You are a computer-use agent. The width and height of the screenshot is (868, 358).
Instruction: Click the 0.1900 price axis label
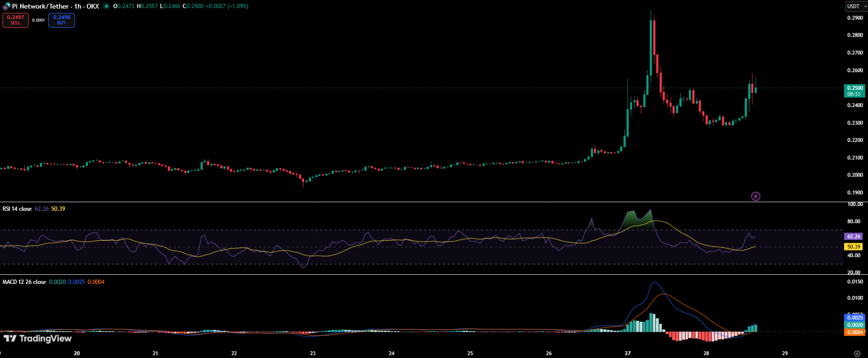pyautogui.click(x=855, y=193)
